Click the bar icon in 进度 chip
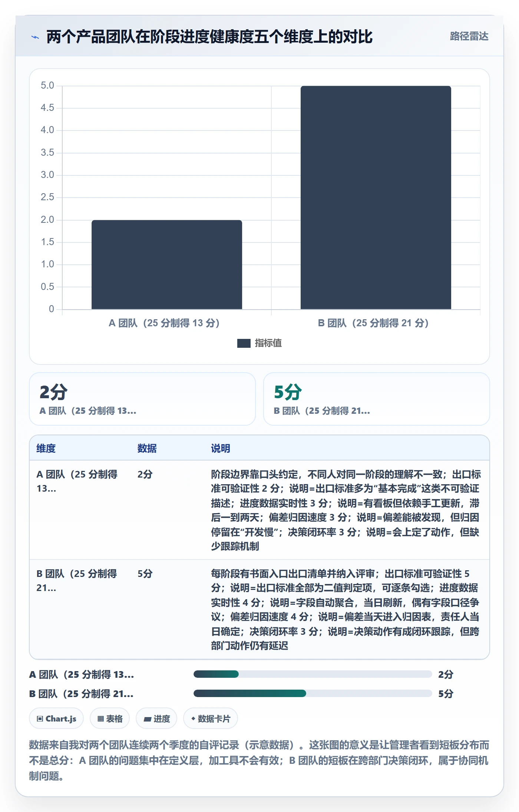This screenshot has width=519, height=812. (148, 719)
